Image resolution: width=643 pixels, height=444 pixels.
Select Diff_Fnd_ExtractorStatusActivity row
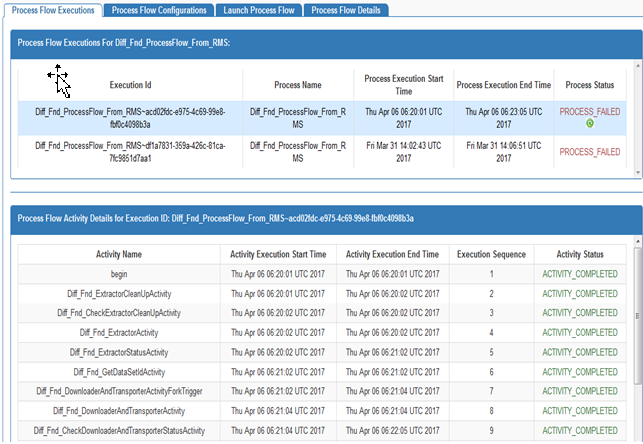click(322, 352)
